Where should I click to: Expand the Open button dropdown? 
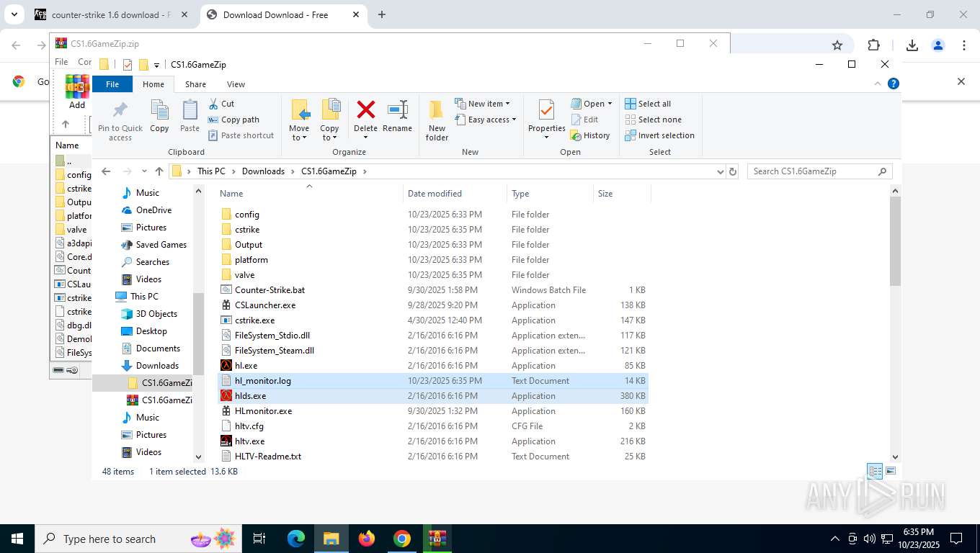tap(592, 104)
